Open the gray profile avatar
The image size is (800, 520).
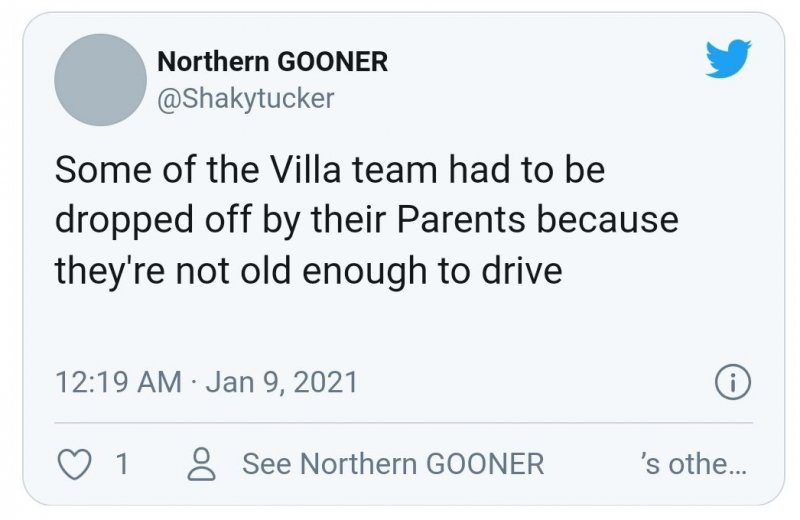click(x=99, y=80)
